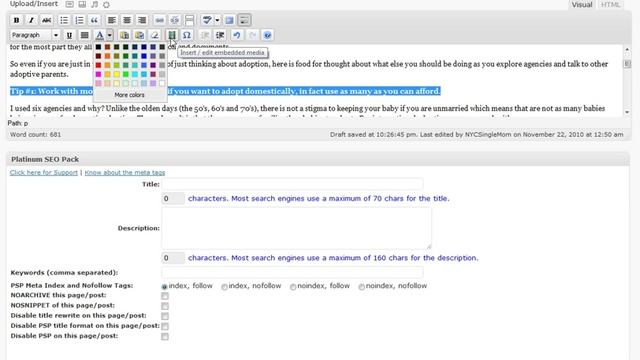Insert a custom character omega symbol
Image resolution: width=640 pixels, height=360 pixels.
point(187,35)
